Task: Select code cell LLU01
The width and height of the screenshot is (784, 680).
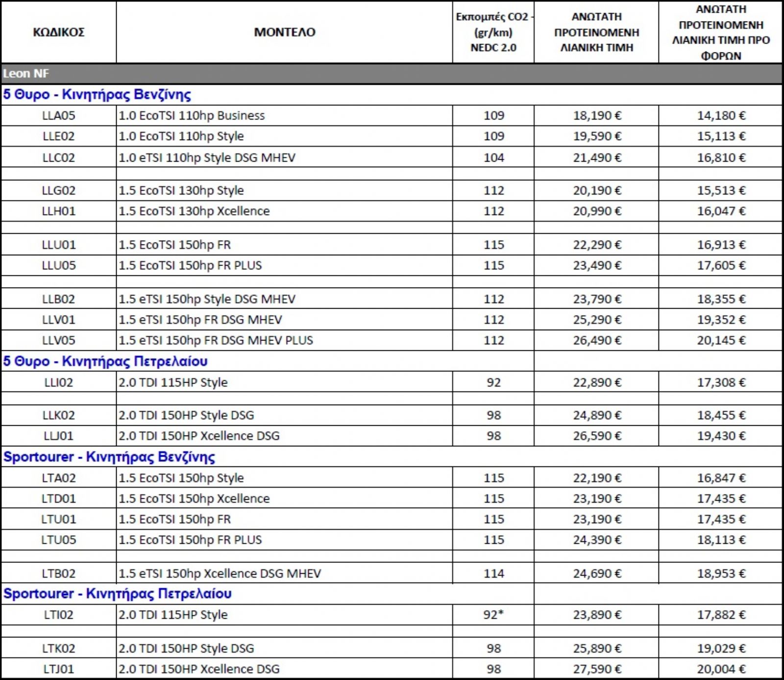Action: (58, 245)
